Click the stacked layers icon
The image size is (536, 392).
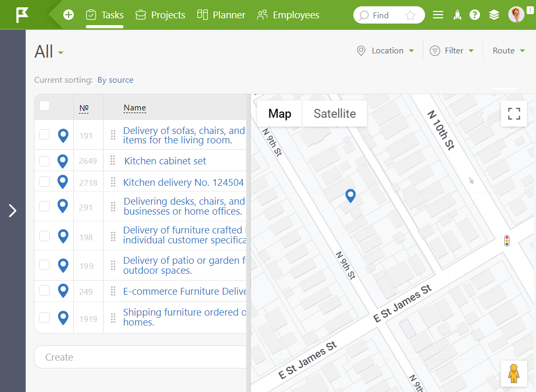click(x=494, y=15)
